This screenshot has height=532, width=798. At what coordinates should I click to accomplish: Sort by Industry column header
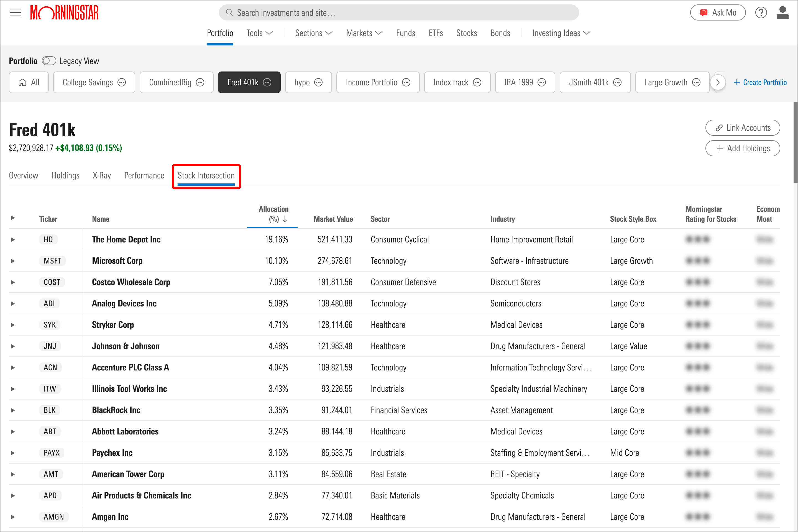[502, 219]
